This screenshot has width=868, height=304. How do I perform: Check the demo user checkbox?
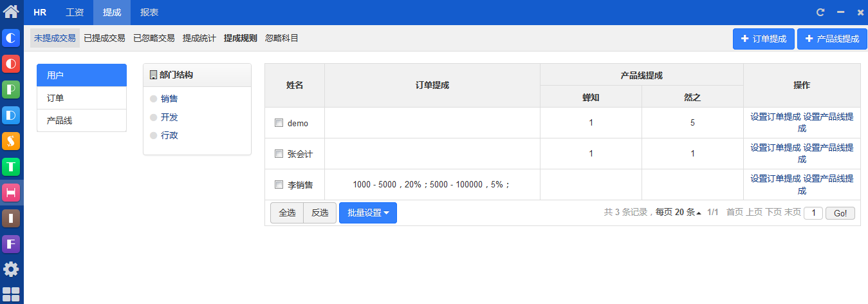tap(279, 122)
